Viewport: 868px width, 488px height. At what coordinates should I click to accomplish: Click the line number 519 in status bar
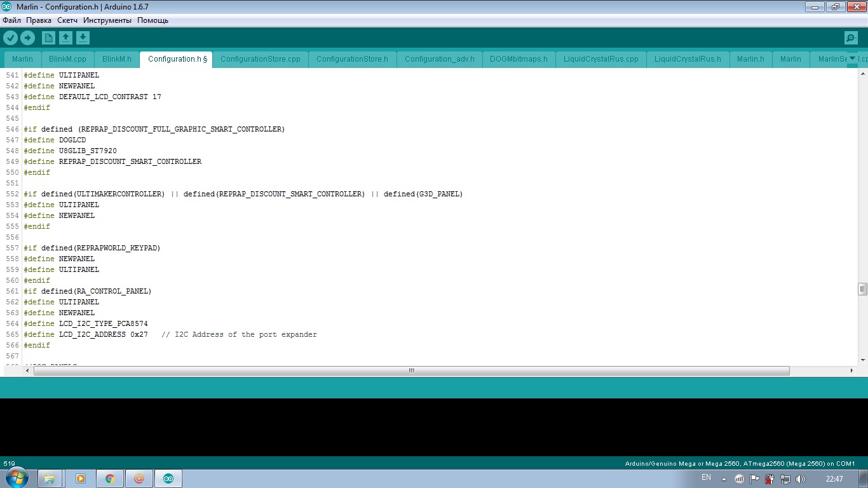click(10, 464)
